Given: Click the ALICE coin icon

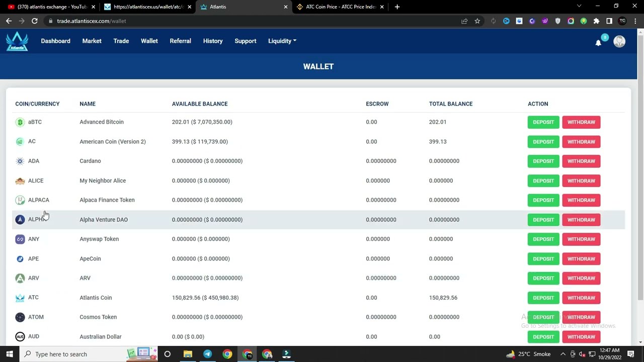Looking at the screenshot, I should (x=20, y=181).
